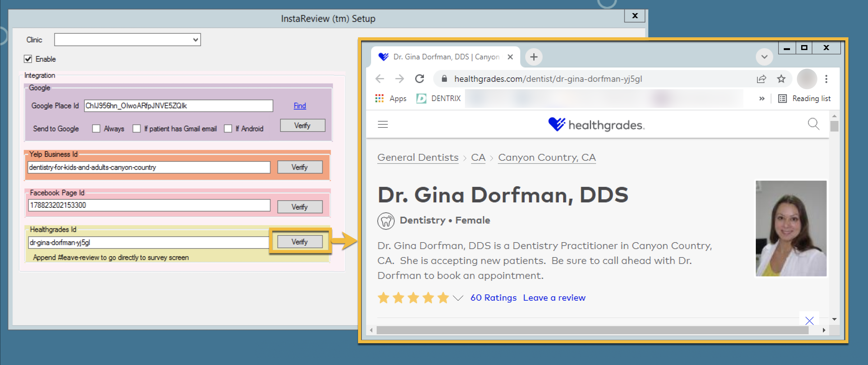Click Verify for Healthgrades Id
Image resolution: width=868 pixels, height=365 pixels.
click(x=300, y=242)
